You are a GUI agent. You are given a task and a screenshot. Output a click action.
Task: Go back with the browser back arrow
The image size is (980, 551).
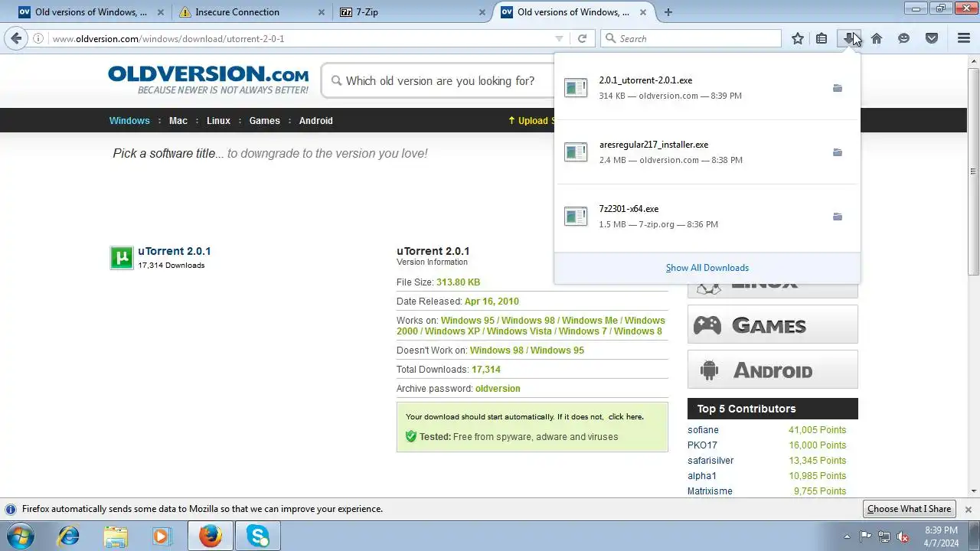click(x=16, y=38)
